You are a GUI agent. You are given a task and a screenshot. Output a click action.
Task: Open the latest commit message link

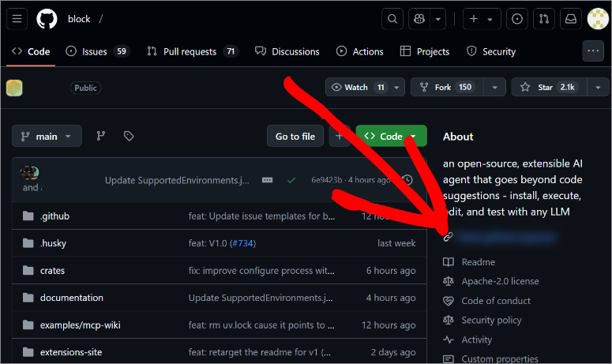(x=177, y=180)
